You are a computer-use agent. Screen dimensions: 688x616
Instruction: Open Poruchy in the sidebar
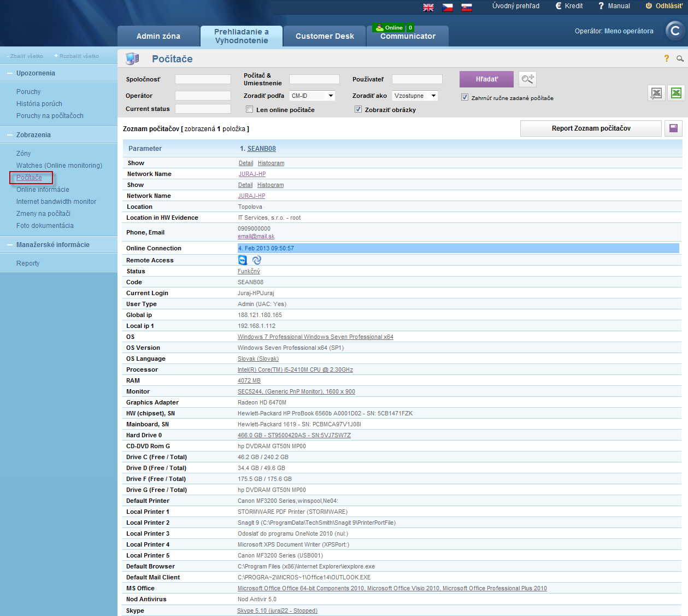tap(28, 92)
